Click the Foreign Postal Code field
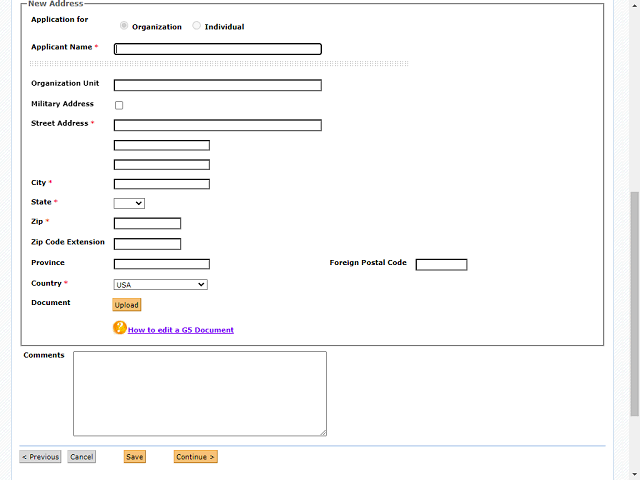 tap(441, 264)
